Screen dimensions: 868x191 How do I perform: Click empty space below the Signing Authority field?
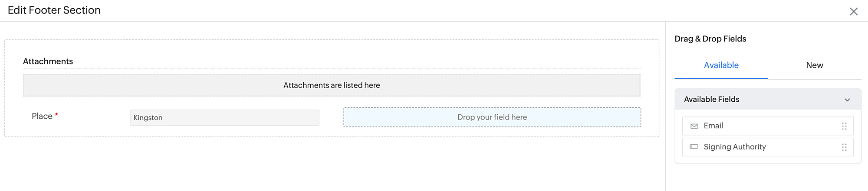tap(767, 178)
